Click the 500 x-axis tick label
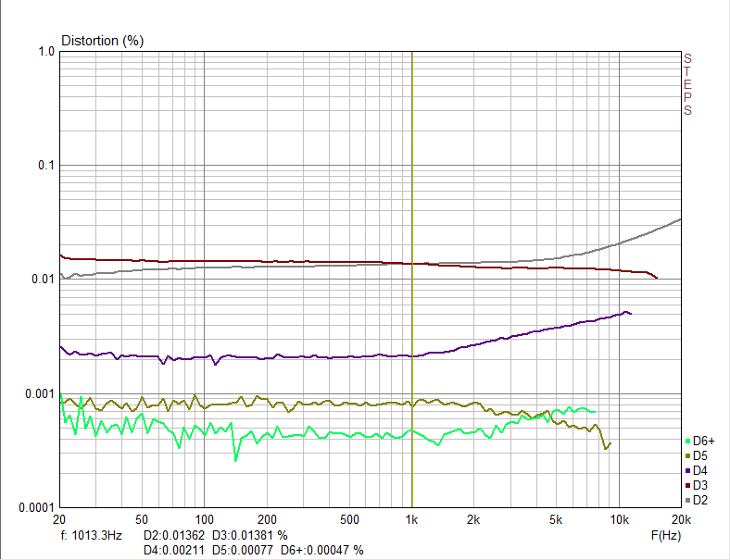The image size is (730, 560). click(349, 520)
